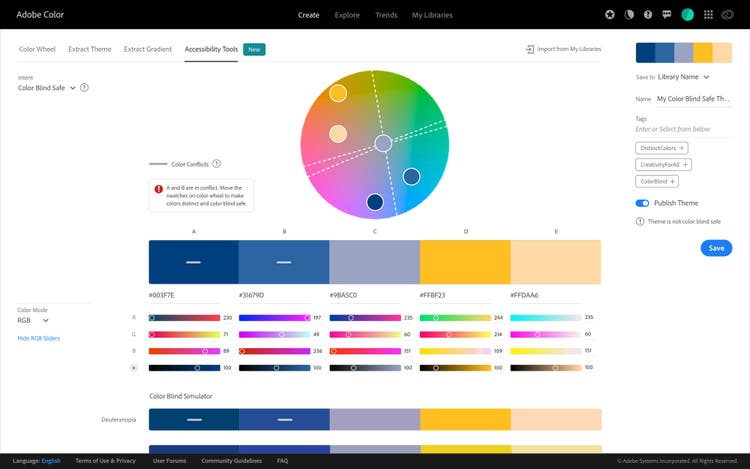This screenshot has height=469, width=750.
Task: Open the Color Blind Safe intent dropdown
Action: click(x=46, y=88)
